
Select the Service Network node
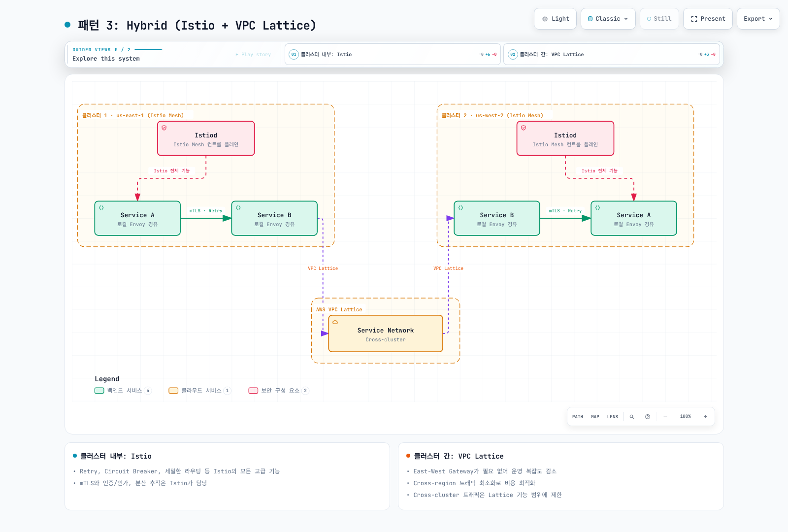(386, 333)
